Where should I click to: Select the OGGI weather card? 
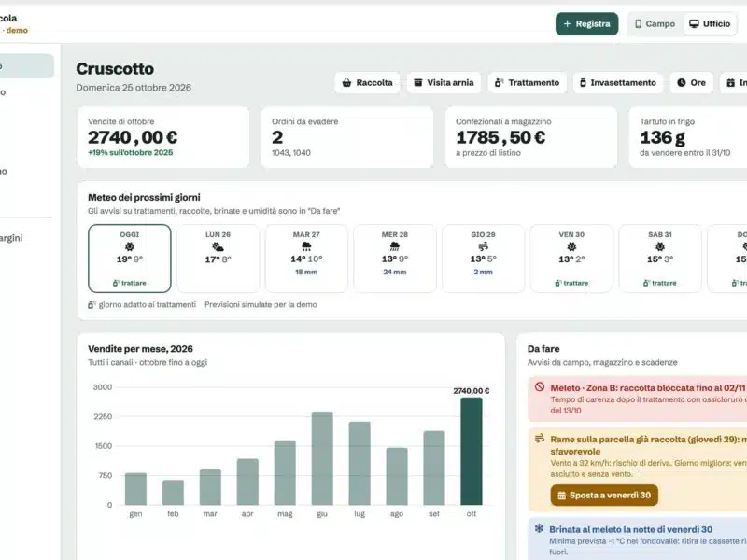[130, 259]
